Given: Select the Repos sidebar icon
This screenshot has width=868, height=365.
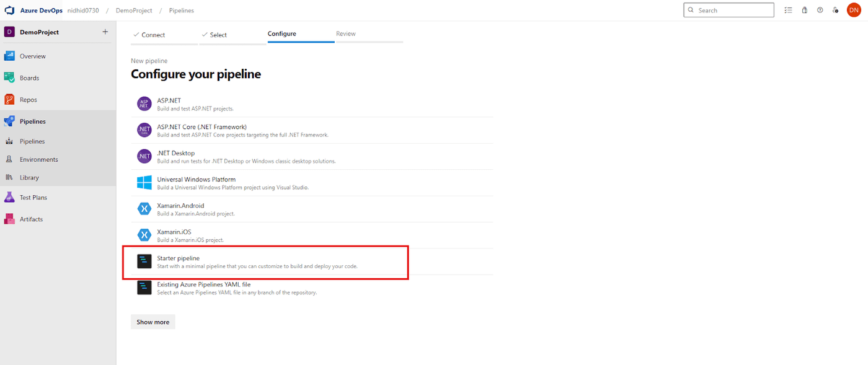Looking at the screenshot, I should pos(9,100).
